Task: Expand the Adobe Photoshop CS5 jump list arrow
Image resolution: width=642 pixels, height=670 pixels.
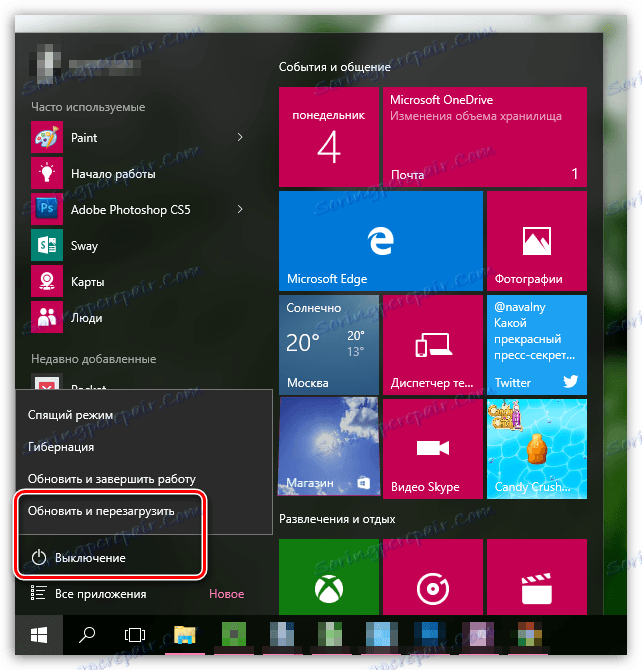Action: (240, 209)
